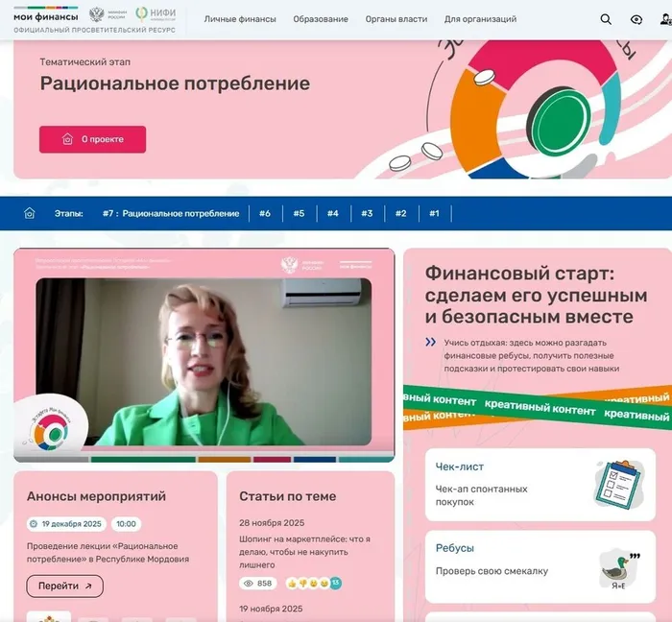Open the Органы власти menu
This screenshot has width=672, height=622.
396,19
